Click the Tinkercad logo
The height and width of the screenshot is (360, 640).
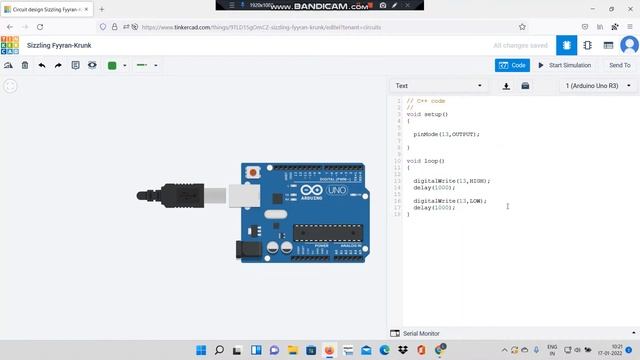coord(10,45)
